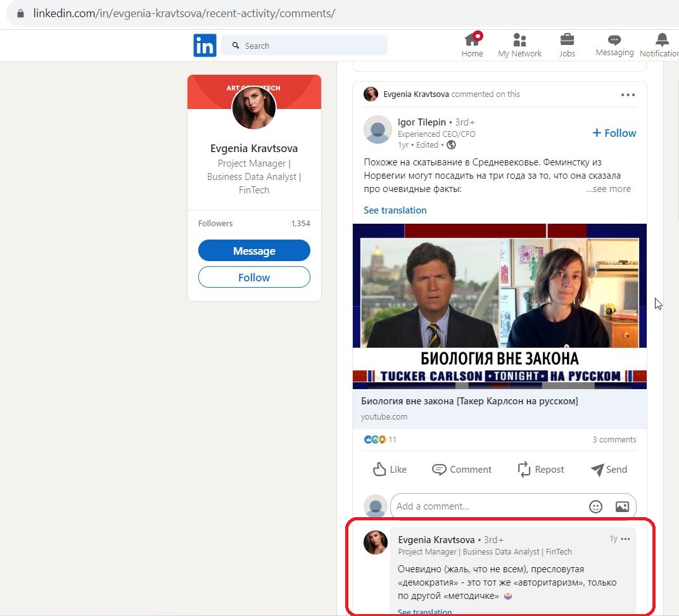Open the post's three-dot options menu

[628, 95]
